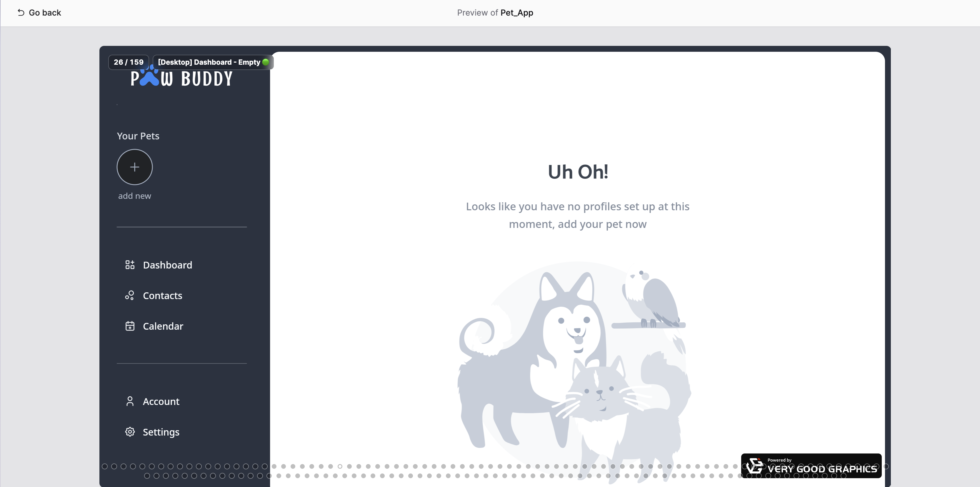The width and height of the screenshot is (980, 487).
Task: Click the Settings gear icon
Action: (130, 432)
